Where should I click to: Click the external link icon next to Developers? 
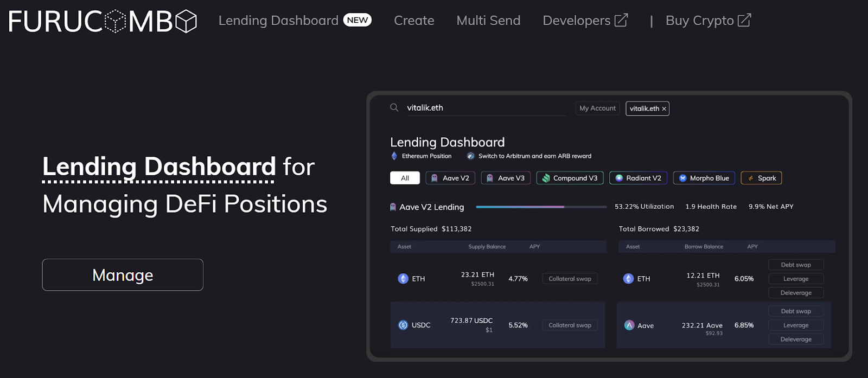(x=621, y=21)
